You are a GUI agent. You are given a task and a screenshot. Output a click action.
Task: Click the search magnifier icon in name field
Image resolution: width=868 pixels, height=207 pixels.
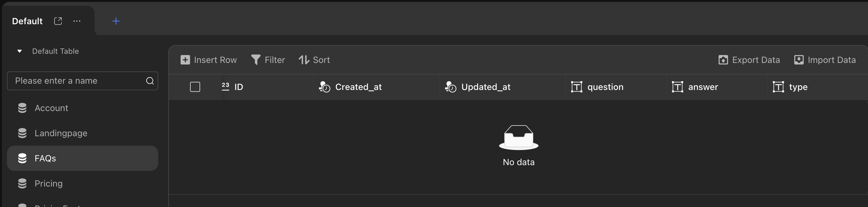[x=150, y=81]
